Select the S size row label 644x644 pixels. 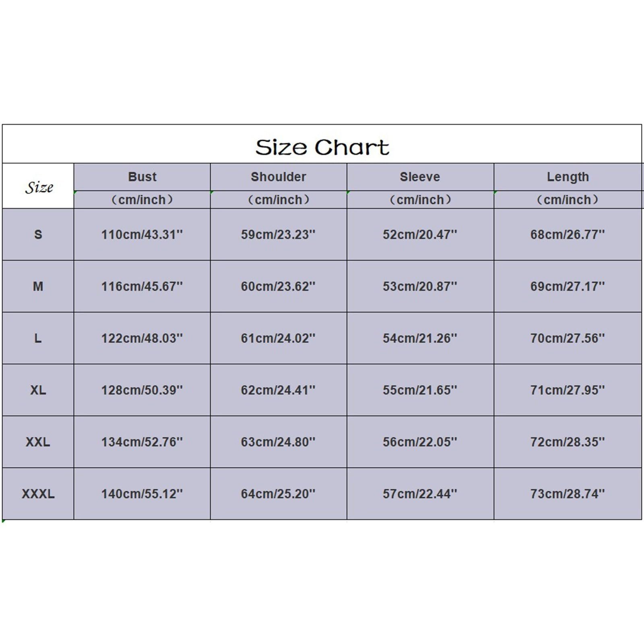[x=38, y=234]
